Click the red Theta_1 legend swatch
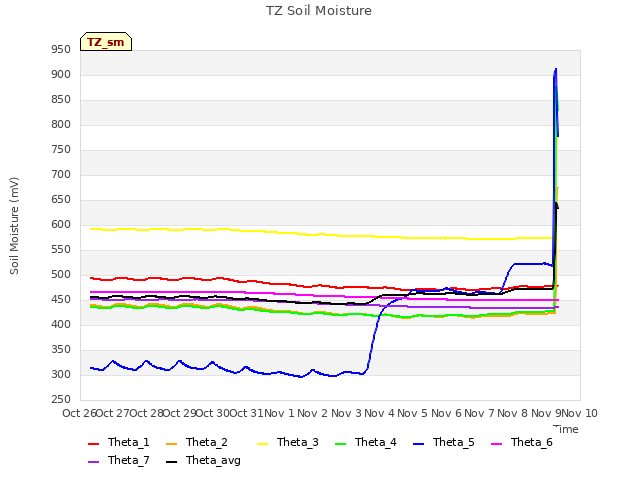The image size is (640, 480). (93, 444)
